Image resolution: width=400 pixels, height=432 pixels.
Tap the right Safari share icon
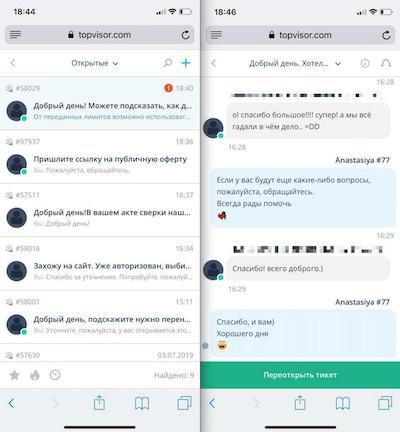(x=300, y=403)
